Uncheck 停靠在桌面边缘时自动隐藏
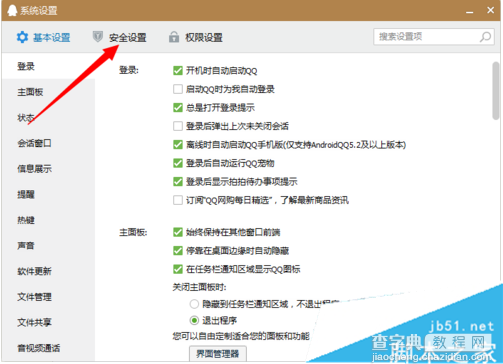 click(178, 251)
